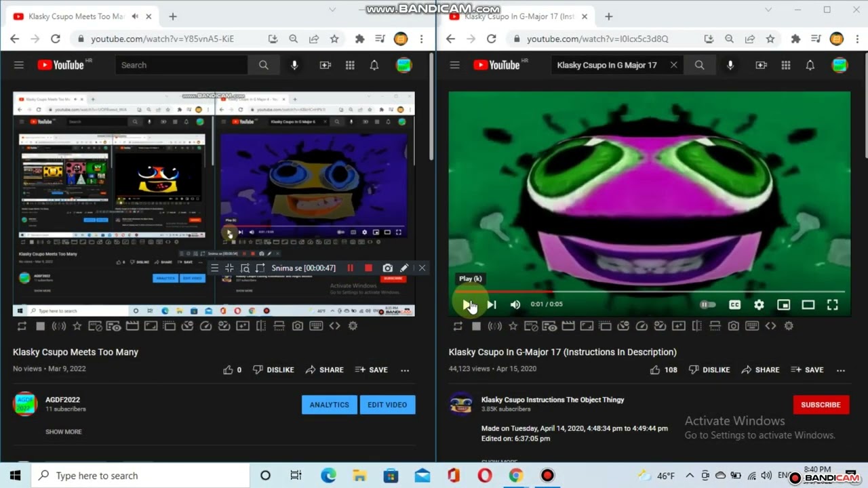Screen dimensions: 868x488
Task: Skip to next video in right player
Action: click(x=492, y=305)
